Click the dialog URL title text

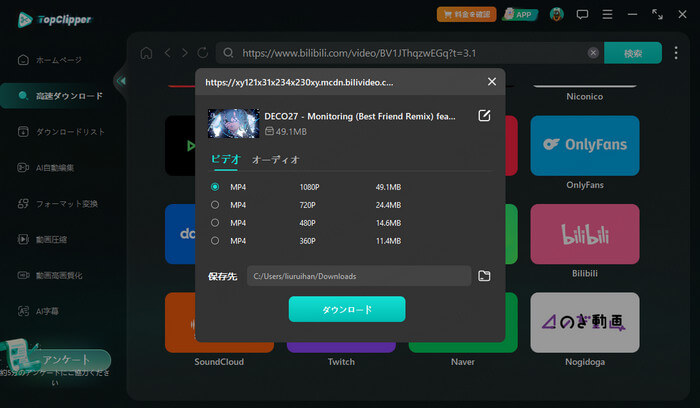299,83
